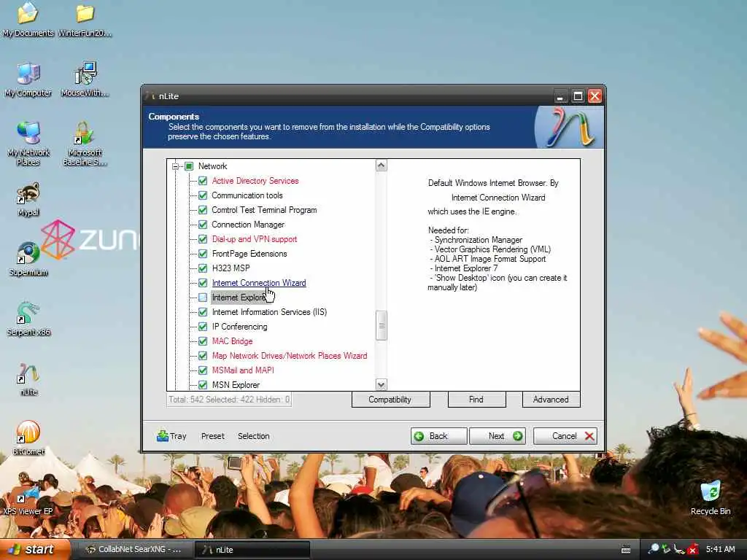Launch the MouseWith... desktop shortcut
Viewport: 747px width, 560px height.
pos(85,79)
